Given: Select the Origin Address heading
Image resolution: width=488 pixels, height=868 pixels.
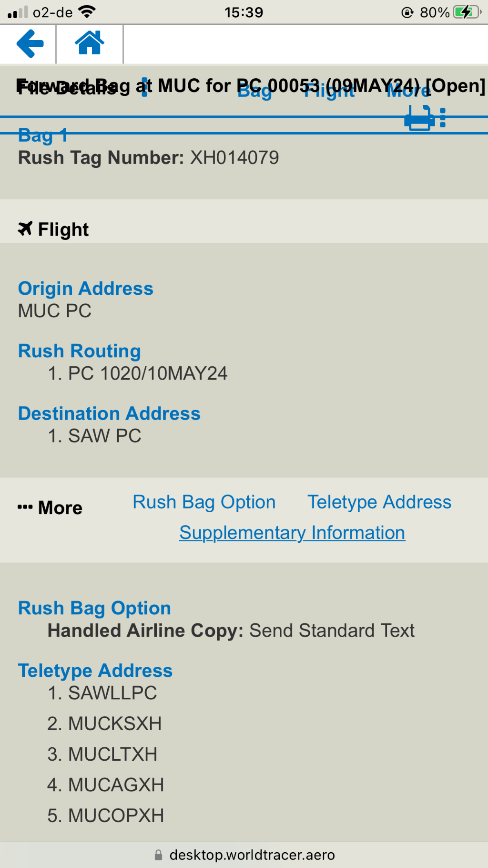Looking at the screenshot, I should coord(86,289).
